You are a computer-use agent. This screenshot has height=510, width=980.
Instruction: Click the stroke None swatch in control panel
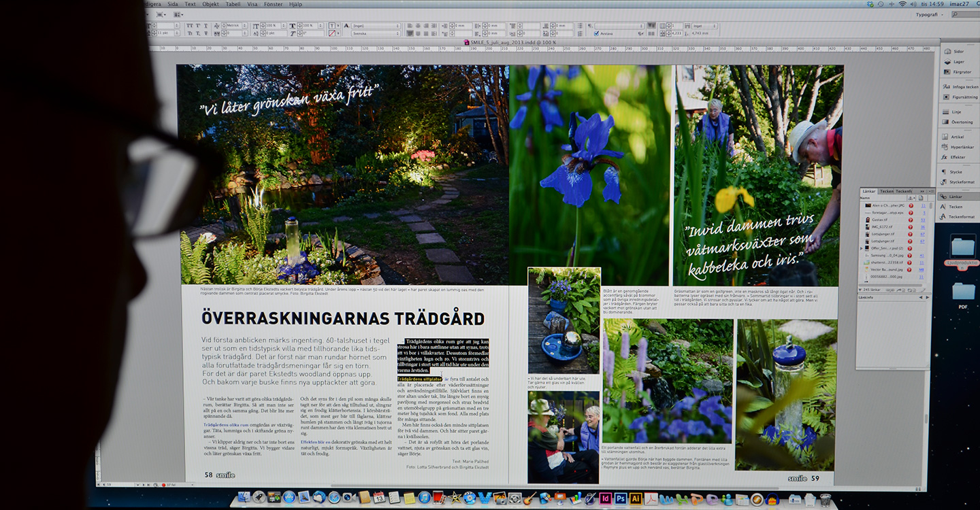coord(331,33)
